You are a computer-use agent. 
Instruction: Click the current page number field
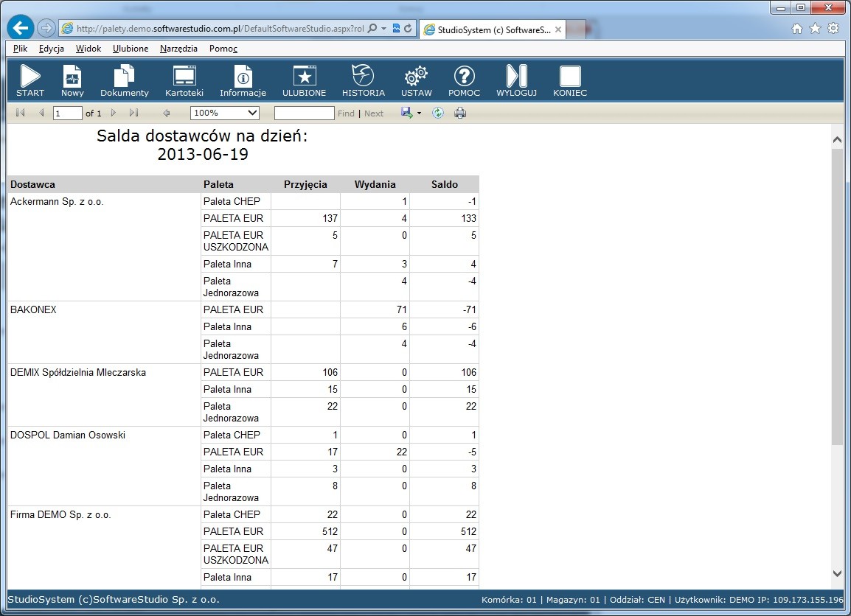(x=67, y=113)
